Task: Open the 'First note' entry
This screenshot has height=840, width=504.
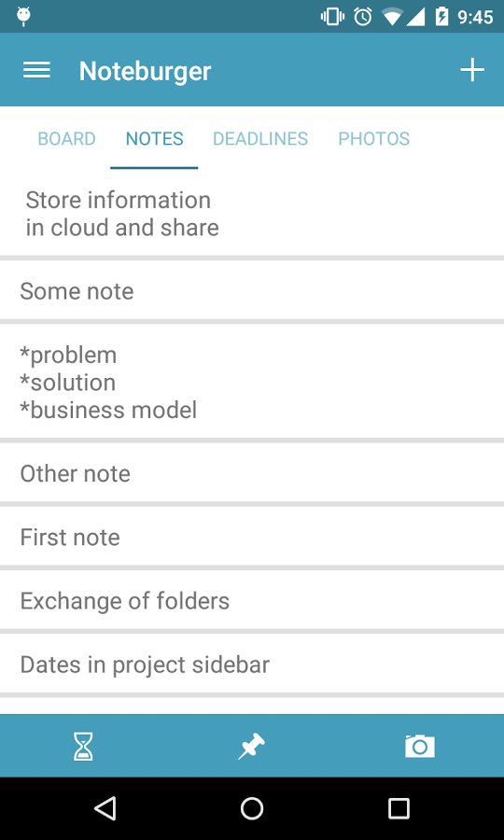Action: pyautogui.click(x=252, y=538)
